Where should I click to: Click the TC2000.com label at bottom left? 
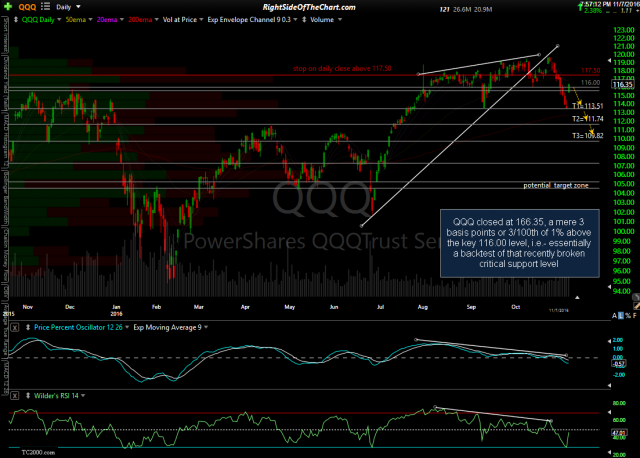[38, 452]
